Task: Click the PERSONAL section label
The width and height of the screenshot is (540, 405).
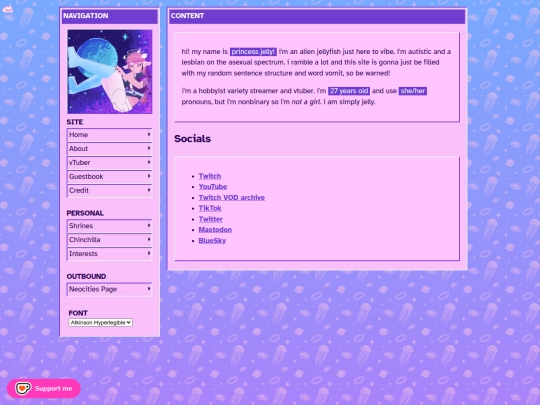Action: pos(85,213)
